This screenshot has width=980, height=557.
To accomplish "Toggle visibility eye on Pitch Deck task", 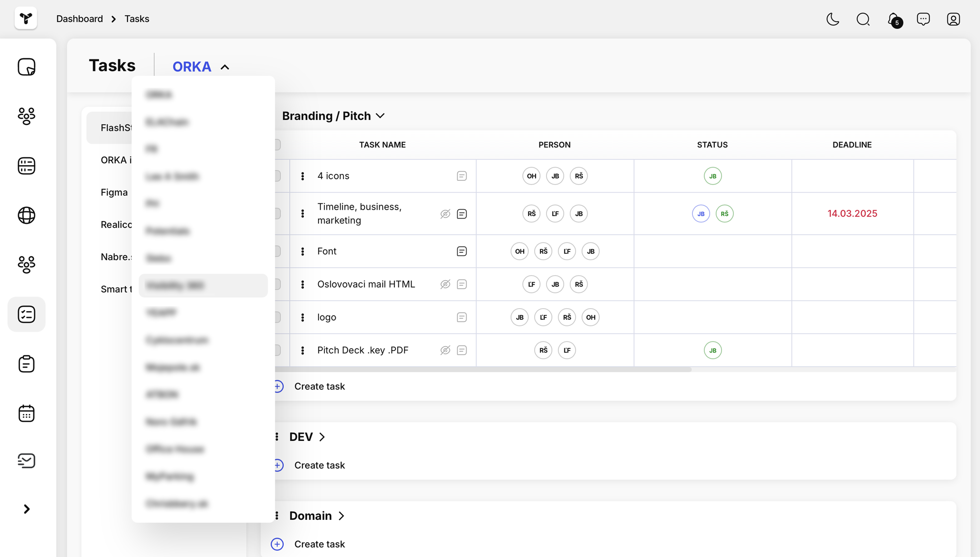I will pyautogui.click(x=445, y=350).
